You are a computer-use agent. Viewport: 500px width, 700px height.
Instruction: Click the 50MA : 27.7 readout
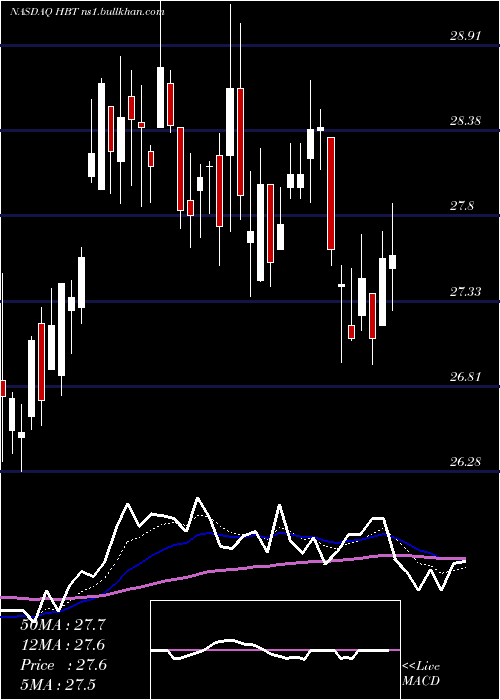[x=63, y=625]
